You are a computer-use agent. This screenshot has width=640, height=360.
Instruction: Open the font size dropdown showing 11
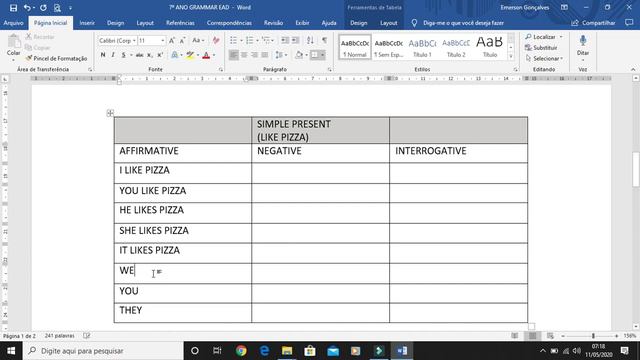pos(162,40)
